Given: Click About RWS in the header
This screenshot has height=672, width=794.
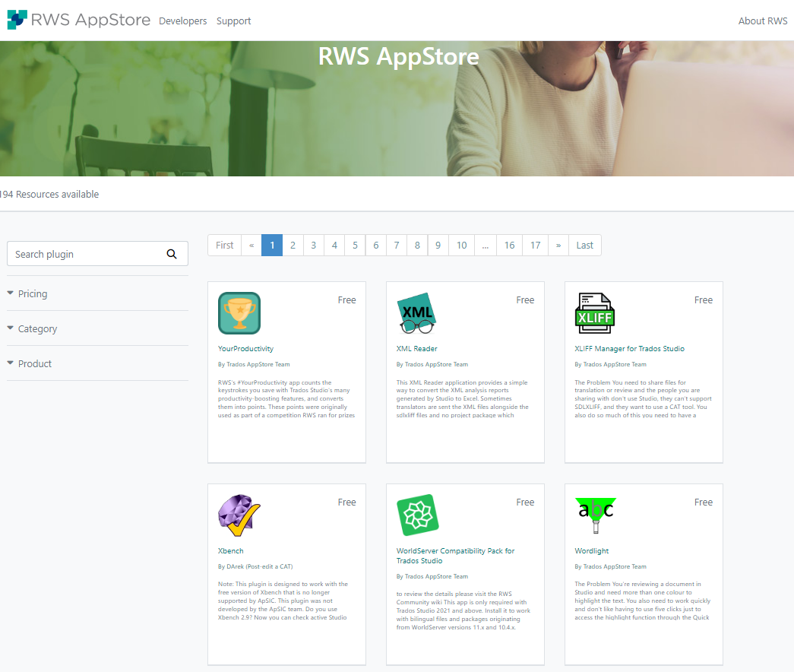Looking at the screenshot, I should coord(763,21).
